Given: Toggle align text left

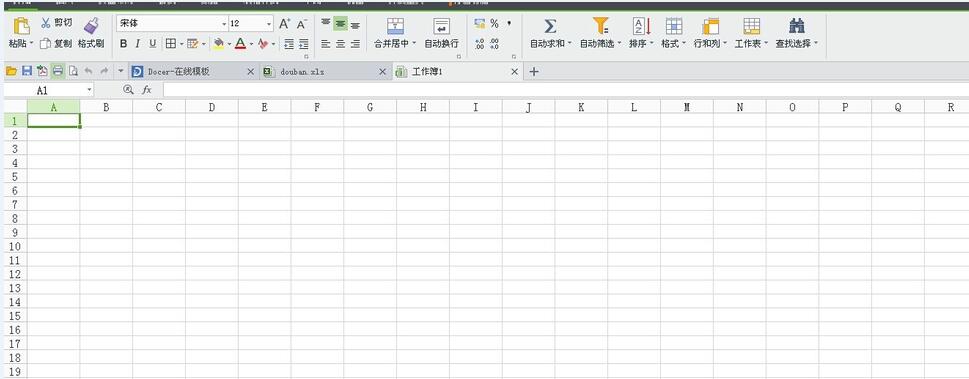Looking at the screenshot, I should (x=326, y=44).
